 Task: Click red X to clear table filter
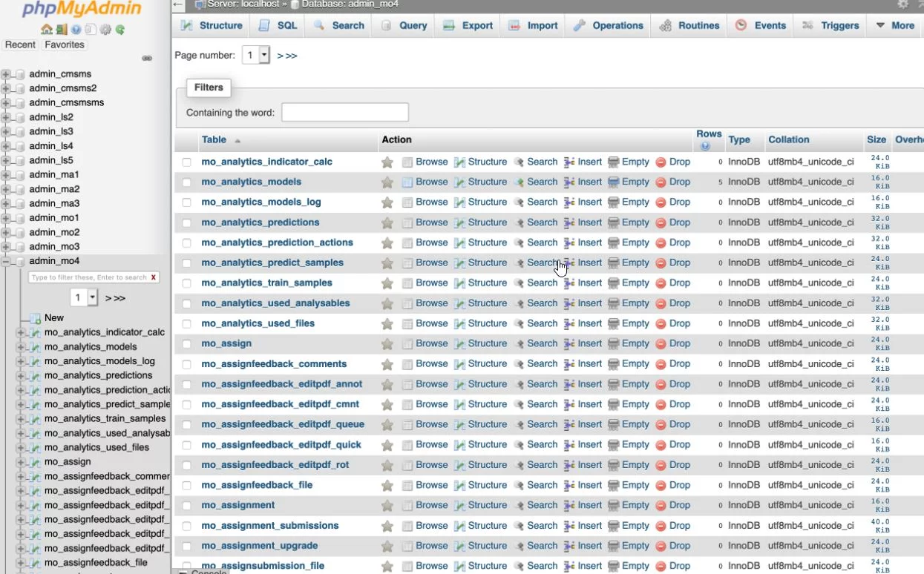[154, 277]
